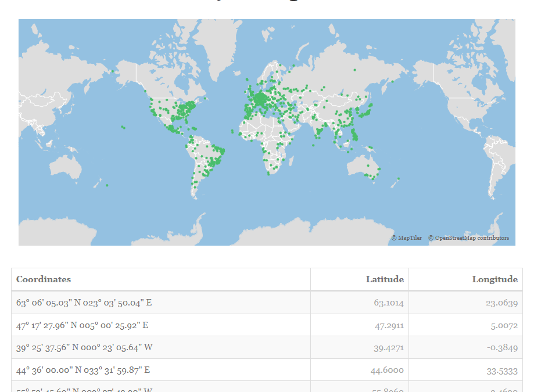The image size is (534, 392).
Task: Click longitude value 5.0072
Action: pos(504,326)
